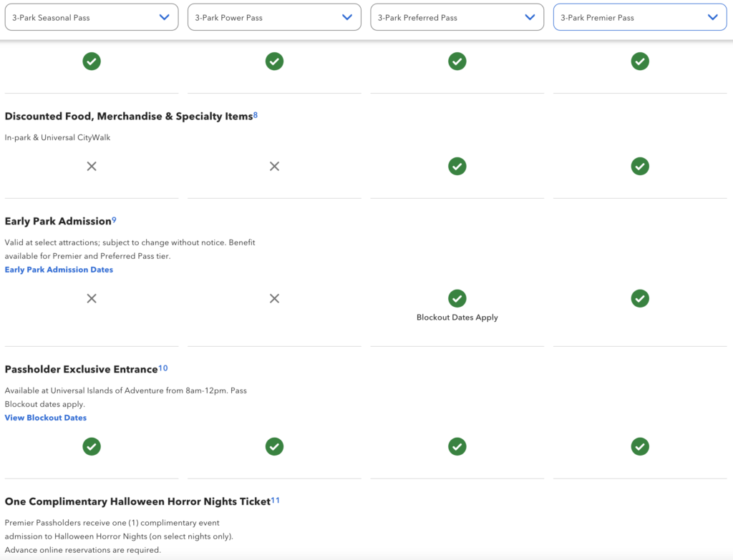
Task: Click footnote 9 next to Early Park Admission
Action: pyautogui.click(x=112, y=219)
